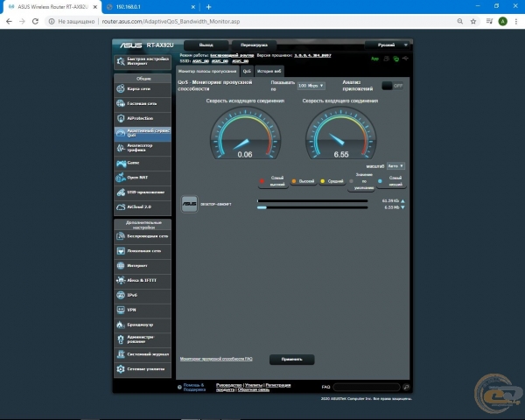
Task: Click the firmware version link
Action: [x=312, y=55]
